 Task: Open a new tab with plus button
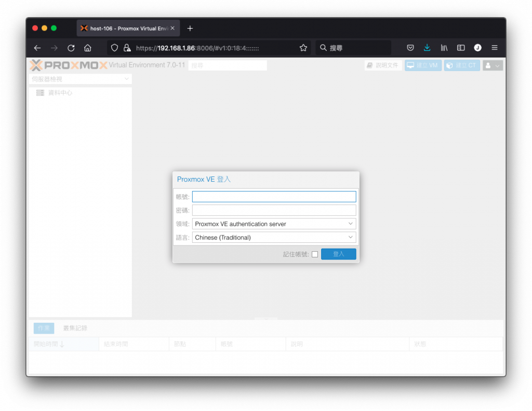pos(190,29)
